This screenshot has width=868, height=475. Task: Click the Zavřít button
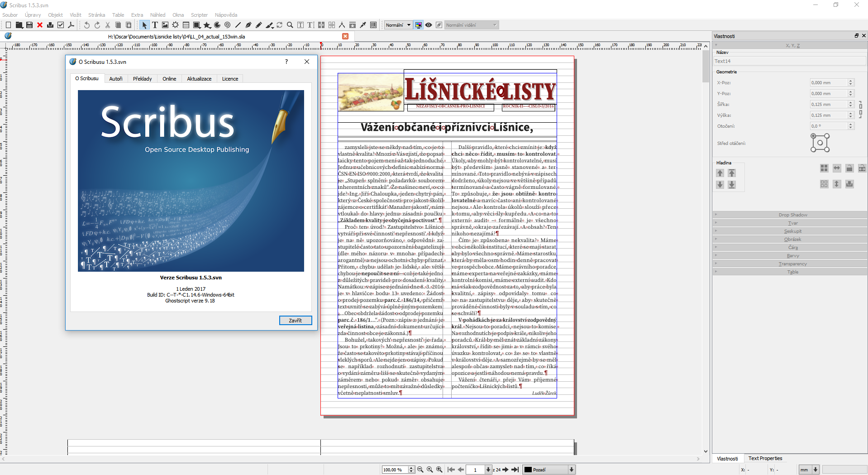(x=295, y=320)
